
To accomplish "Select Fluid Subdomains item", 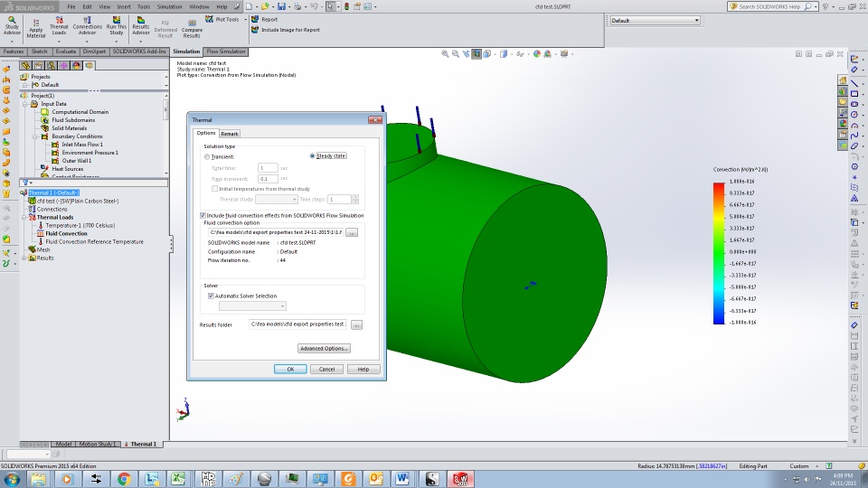I will click(x=68, y=120).
